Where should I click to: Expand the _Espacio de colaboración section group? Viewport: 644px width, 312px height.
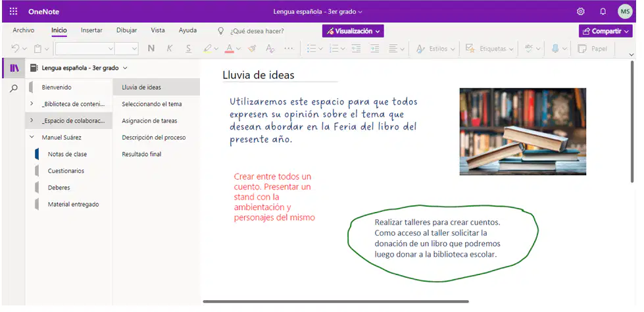(x=32, y=121)
